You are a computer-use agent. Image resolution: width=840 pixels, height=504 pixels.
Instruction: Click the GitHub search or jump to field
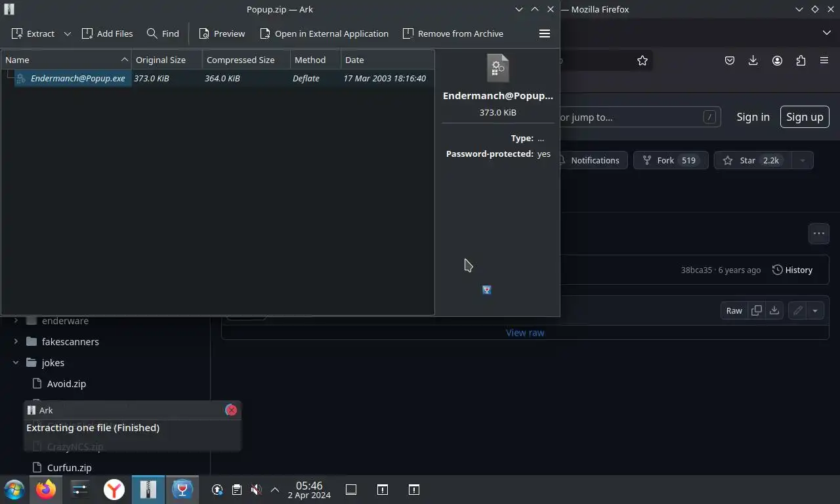640,117
